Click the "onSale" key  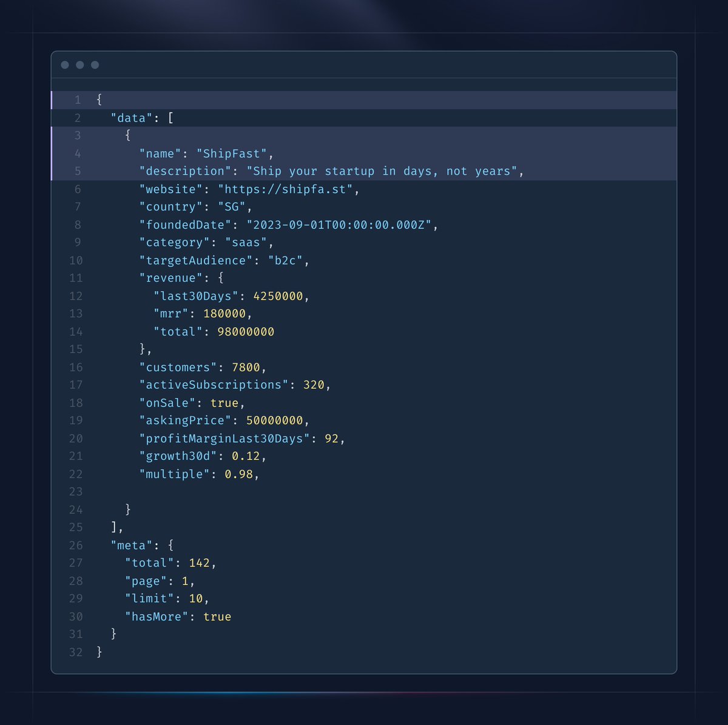pos(167,403)
